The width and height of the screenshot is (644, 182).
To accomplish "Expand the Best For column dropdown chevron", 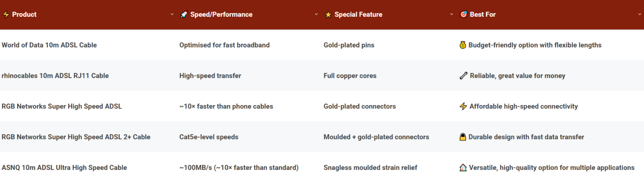I will 639,15.
